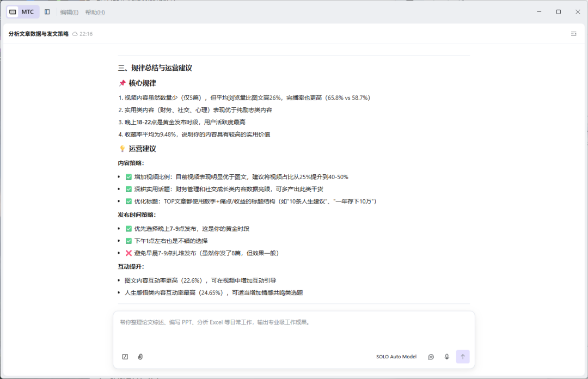Maximize the MTC window
The width and height of the screenshot is (588, 379).
pyautogui.click(x=559, y=12)
